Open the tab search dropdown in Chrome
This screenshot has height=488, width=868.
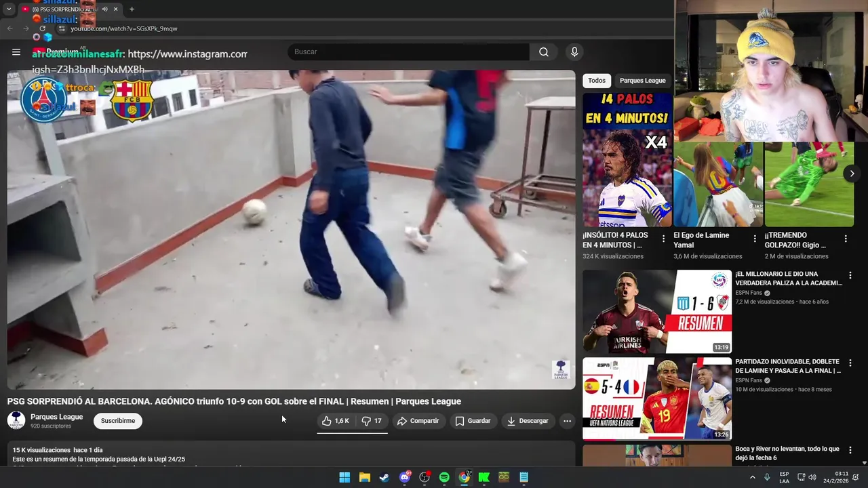[9, 9]
